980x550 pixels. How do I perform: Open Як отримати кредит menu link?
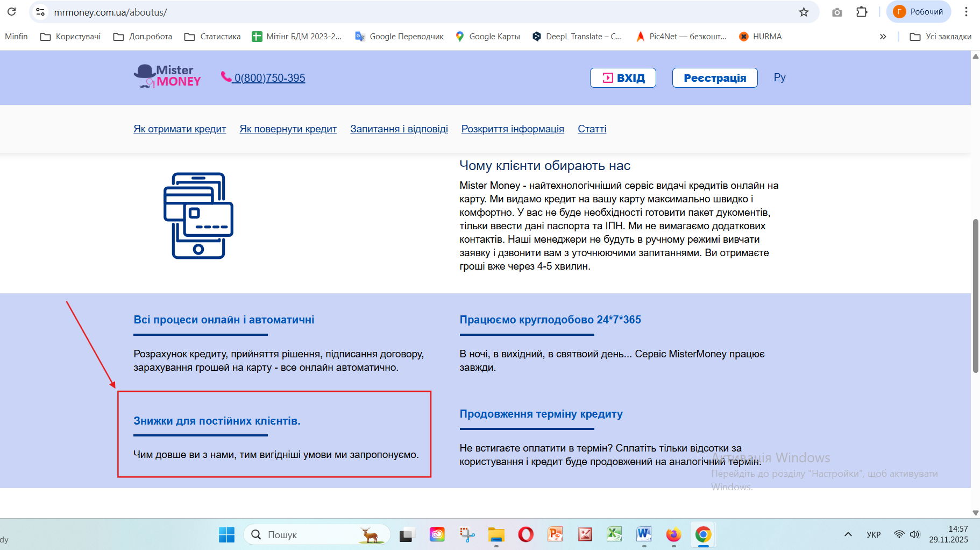pyautogui.click(x=180, y=129)
